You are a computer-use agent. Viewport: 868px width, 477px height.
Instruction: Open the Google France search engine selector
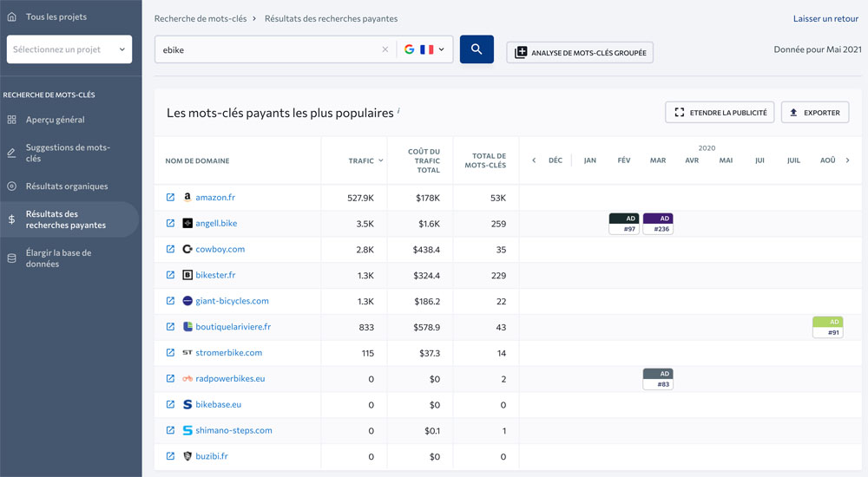[x=424, y=49]
